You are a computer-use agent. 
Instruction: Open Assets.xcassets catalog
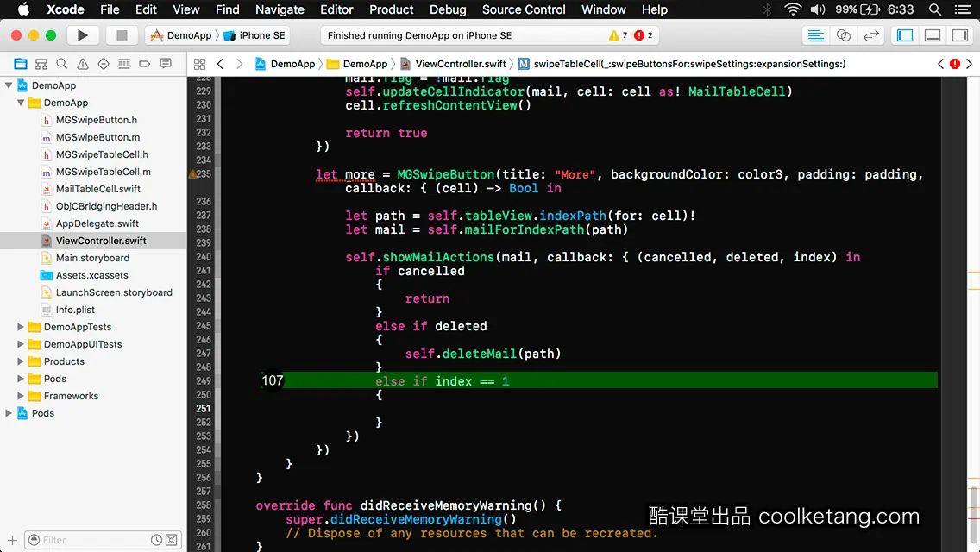coord(91,275)
